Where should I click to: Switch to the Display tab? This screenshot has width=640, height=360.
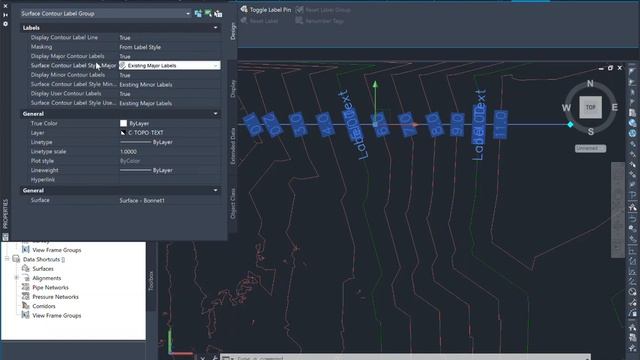[233, 89]
